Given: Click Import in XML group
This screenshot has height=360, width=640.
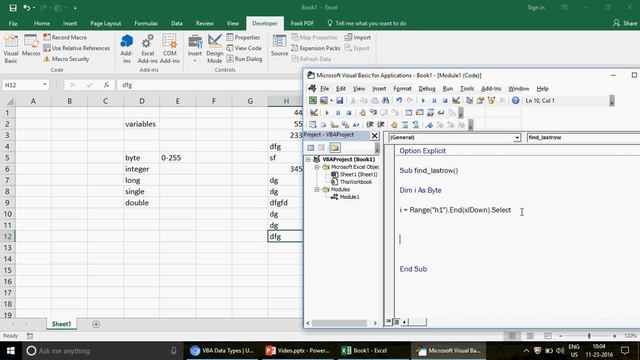Looking at the screenshot, I should pyautogui.click(x=358, y=37).
